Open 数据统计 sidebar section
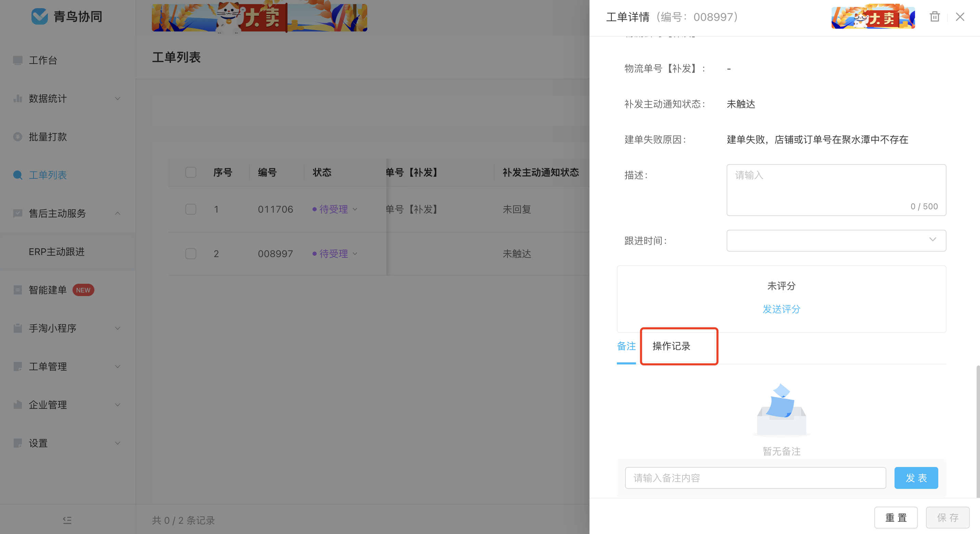The image size is (980, 534). tap(66, 99)
